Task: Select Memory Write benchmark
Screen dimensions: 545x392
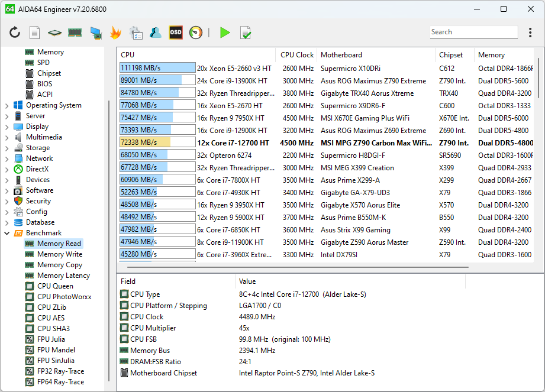Action: (x=59, y=254)
